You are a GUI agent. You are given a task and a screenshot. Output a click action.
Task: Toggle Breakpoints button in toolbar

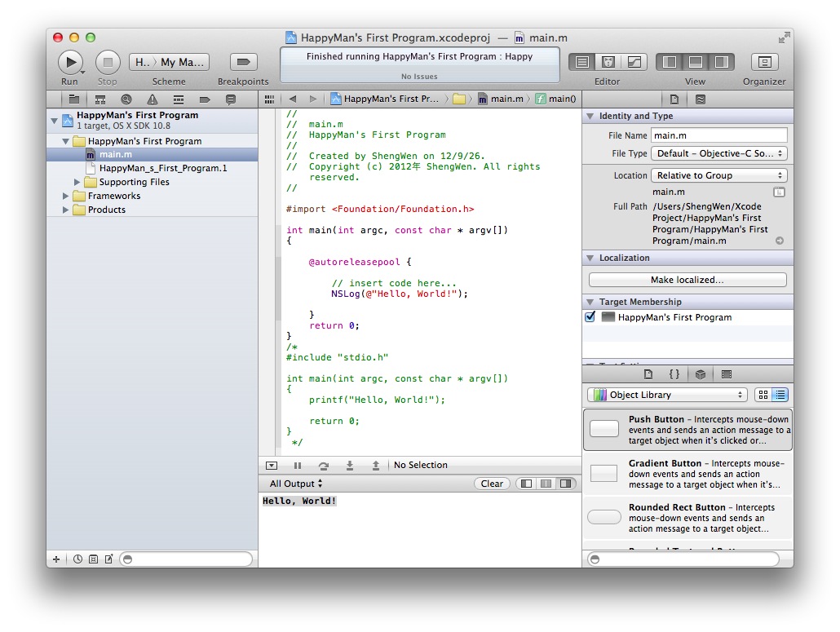pos(243,62)
